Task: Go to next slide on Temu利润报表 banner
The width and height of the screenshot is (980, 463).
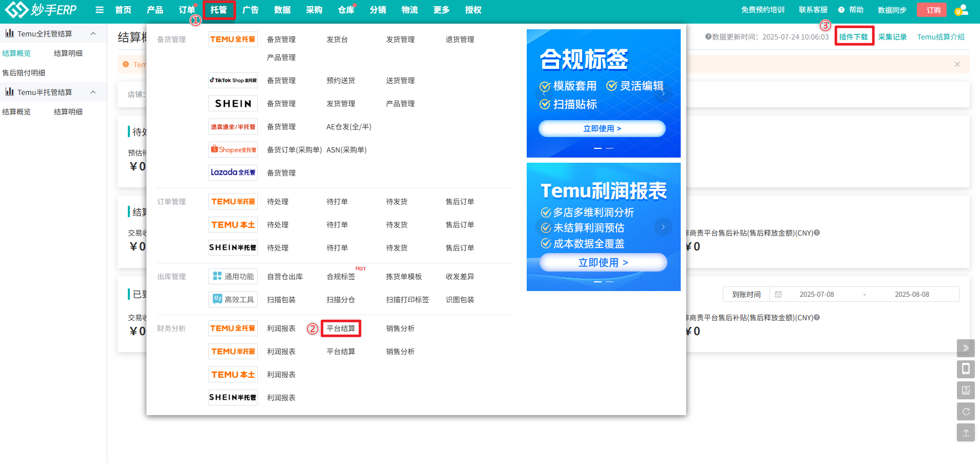Action: point(663,227)
